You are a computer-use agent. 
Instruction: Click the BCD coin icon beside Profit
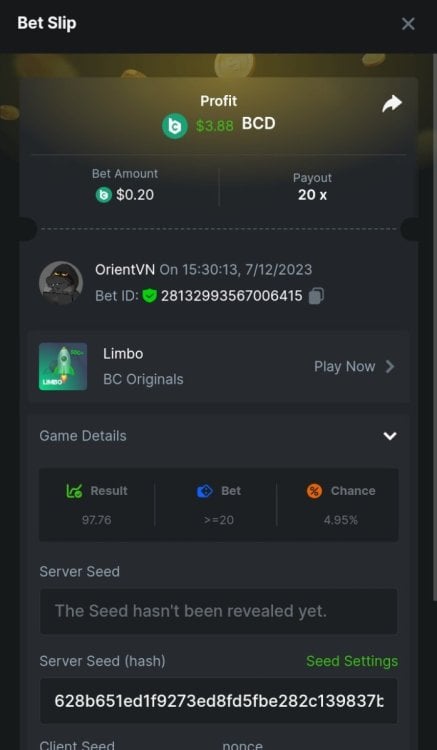pyautogui.click(x=175, y=126)
